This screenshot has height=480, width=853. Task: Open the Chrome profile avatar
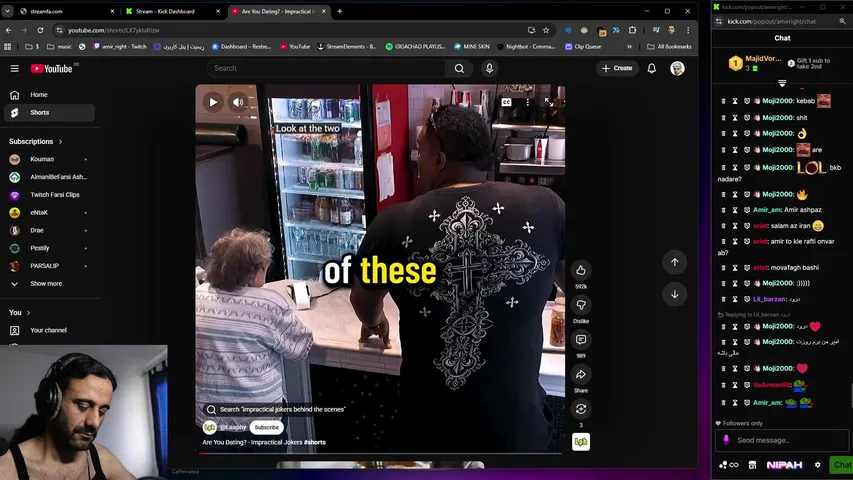[x=671, y=30]
